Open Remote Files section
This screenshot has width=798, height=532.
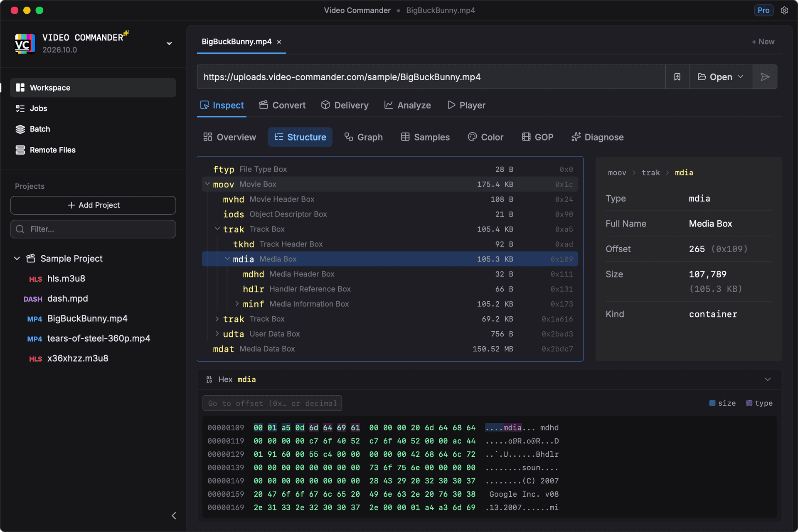click(x=93, y=150)
